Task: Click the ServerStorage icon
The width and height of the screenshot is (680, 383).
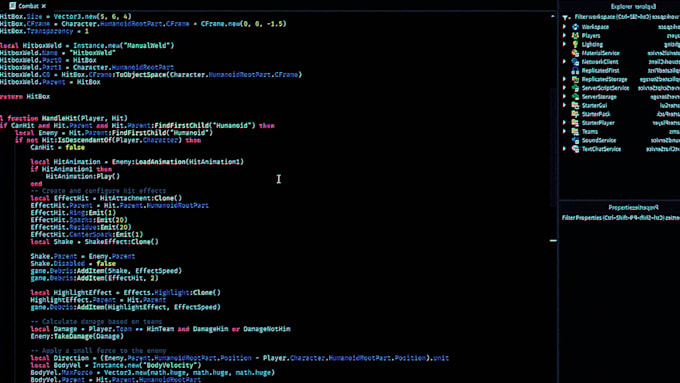Action: coord(575,97)
